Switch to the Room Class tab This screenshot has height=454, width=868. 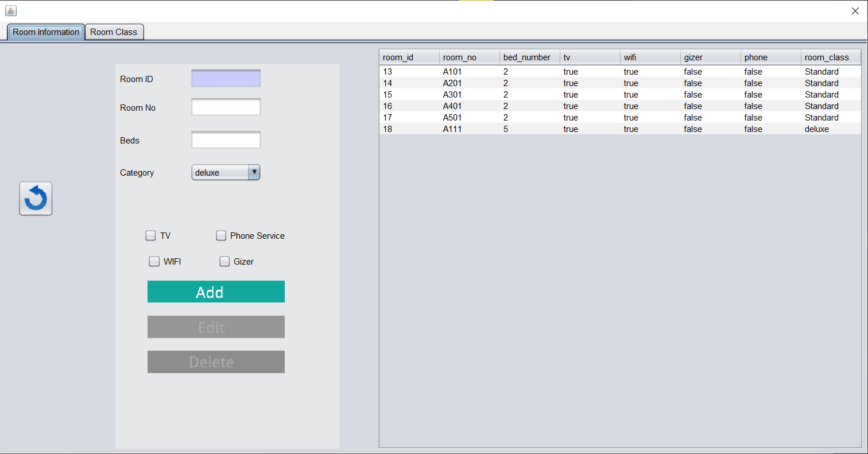click(114, 32)
